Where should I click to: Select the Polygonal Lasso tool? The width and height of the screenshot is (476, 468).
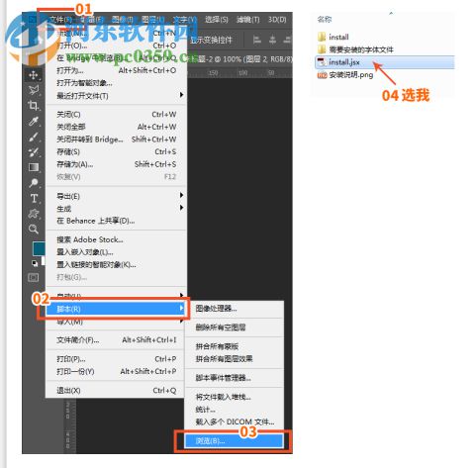(x=34, y=90)
